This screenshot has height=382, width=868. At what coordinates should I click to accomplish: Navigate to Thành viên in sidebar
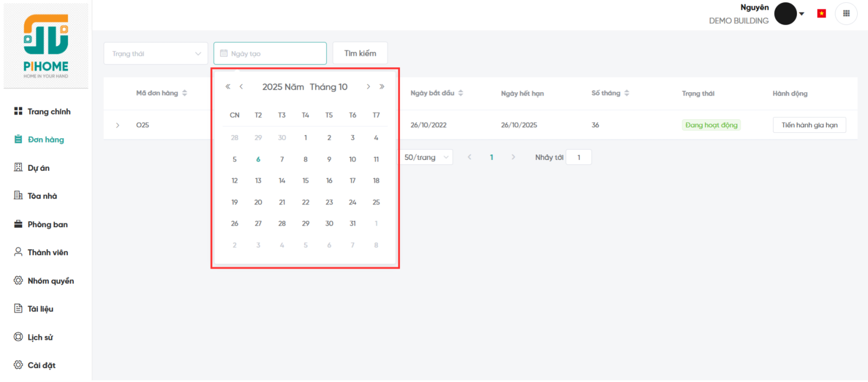(x=48, y=252)
